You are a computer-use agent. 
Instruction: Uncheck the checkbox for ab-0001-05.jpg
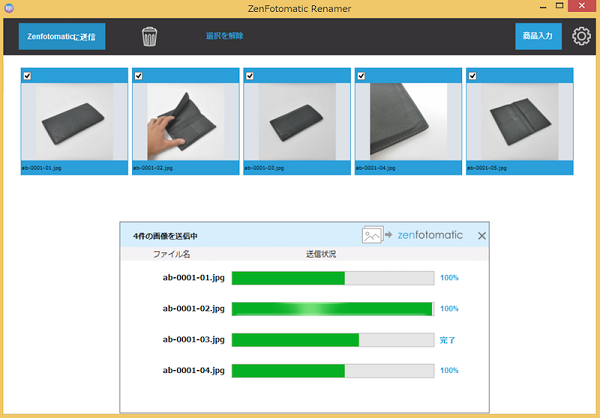point(473,76)
